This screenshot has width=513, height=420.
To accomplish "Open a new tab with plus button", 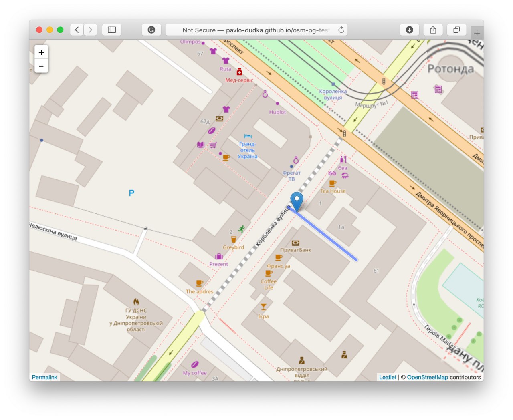I will [477, 33].
